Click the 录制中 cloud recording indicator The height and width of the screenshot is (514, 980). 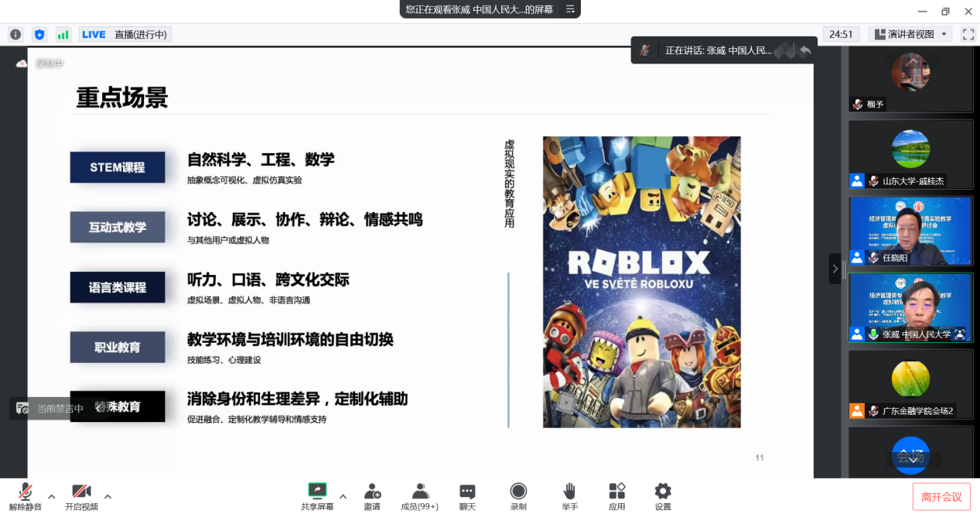coord(40,63)
